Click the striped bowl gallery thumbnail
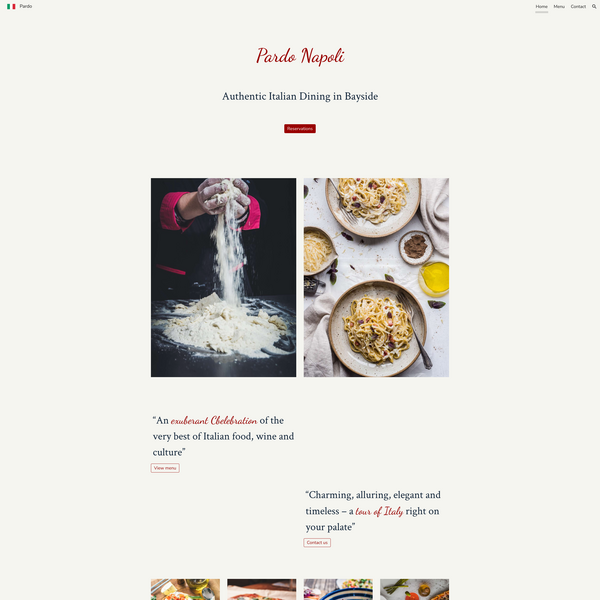 (x=338, y=589)
